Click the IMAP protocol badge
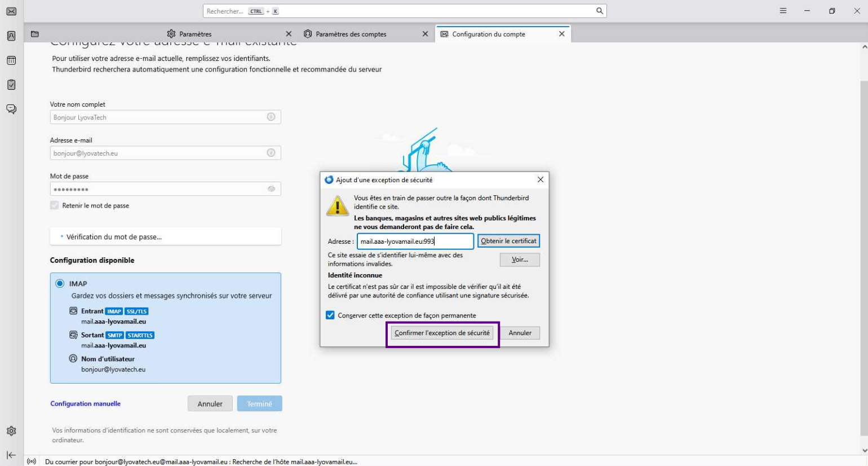The height and width of the screenshot is (466, 868). 114,311
